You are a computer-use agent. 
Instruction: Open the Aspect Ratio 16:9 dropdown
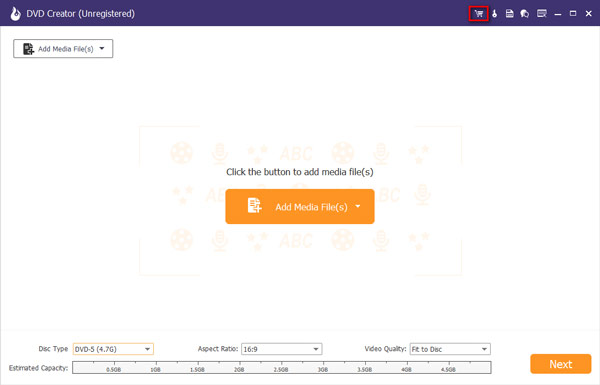click(282, 349)
